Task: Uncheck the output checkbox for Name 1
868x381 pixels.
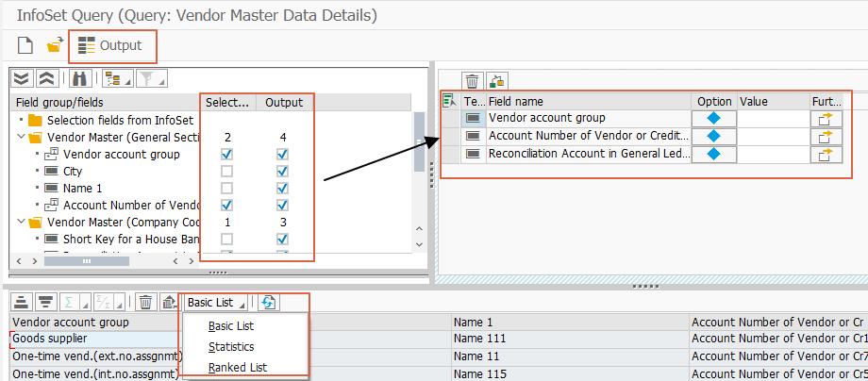Action: pos(282,188)
